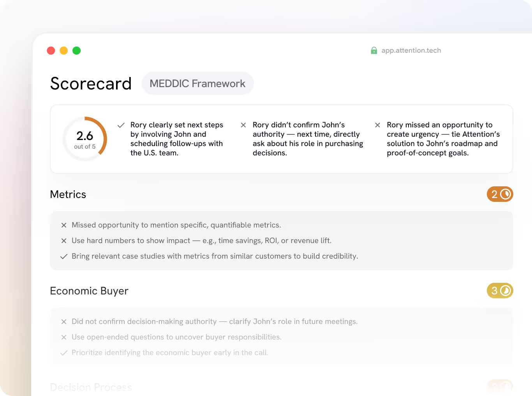Image resolution: width=532 pixels, height=396 pixels.
Task: Open the Economic Buyer score 3 badge
Action: click(500, 291)
